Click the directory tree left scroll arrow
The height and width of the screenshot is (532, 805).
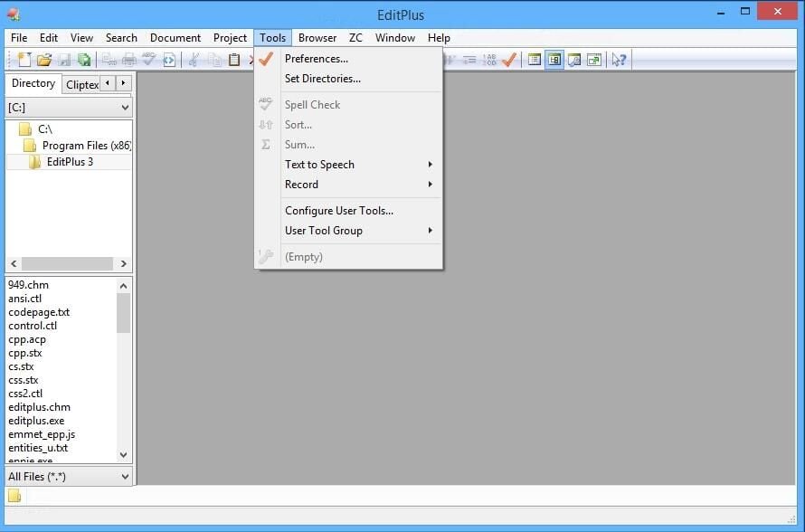tap(14, 263)
